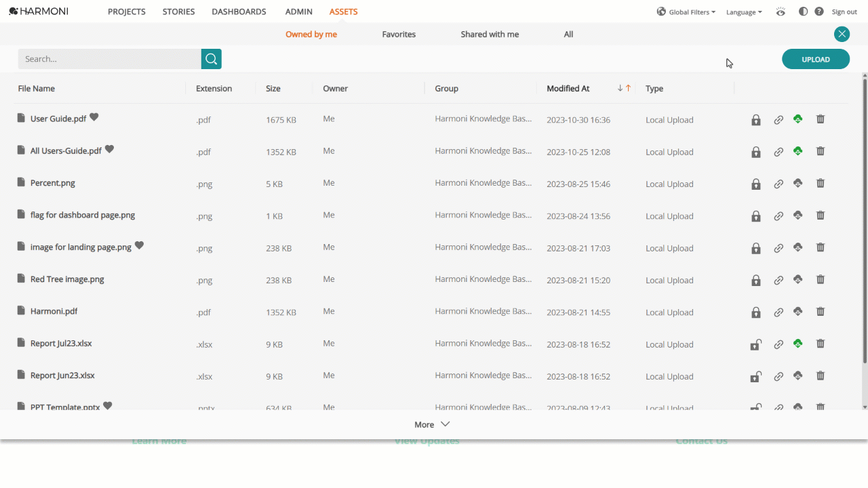This screenshot has height=488, width=868.
Task: Toggle lock on Red Tree image.png
Action: pos(755,280)
